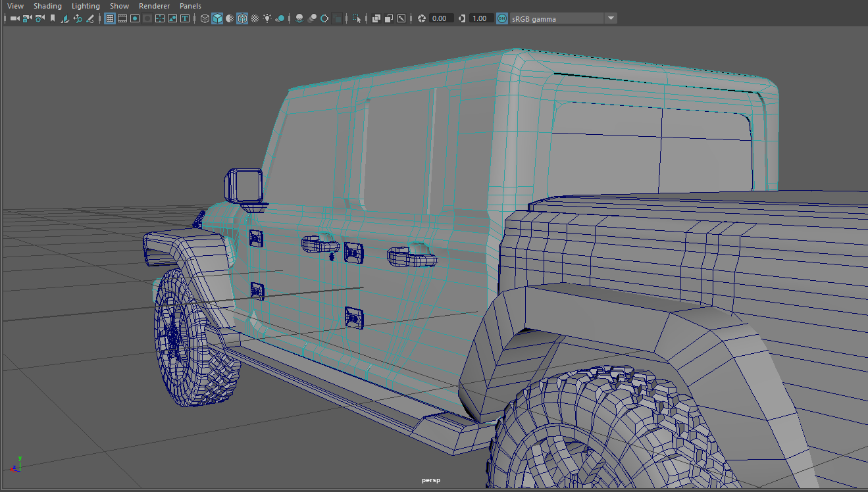The height and width of the screenshot is (492, 868).
Task: Toggle the XRay display icon
Action: click(376, 18)
